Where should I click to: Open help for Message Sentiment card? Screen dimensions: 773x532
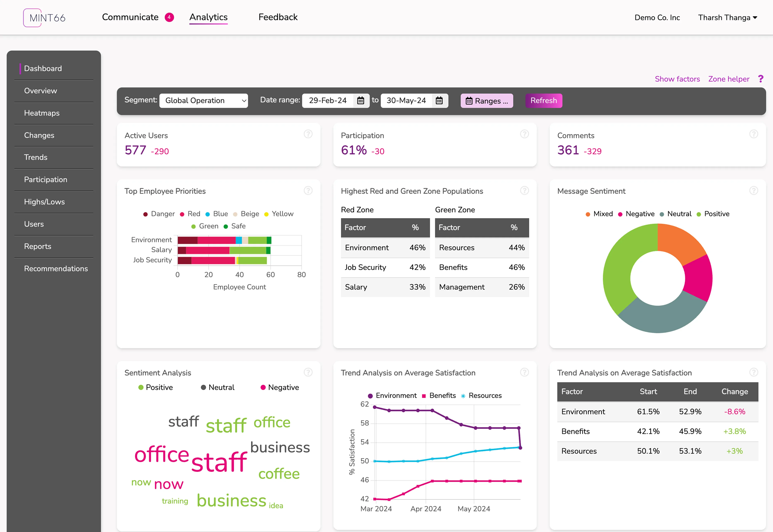pyautogui.click(x=754, y=191)
